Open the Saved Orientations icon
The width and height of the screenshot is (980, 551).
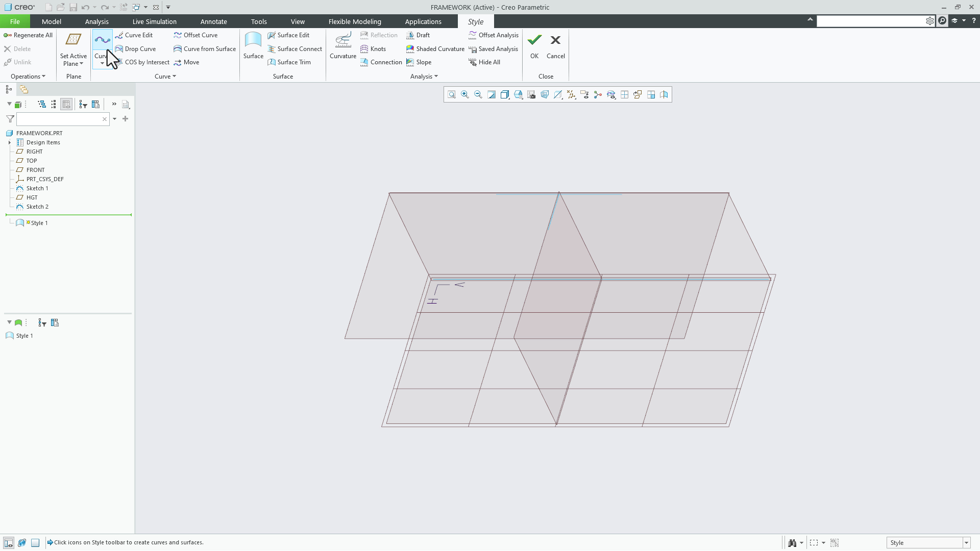518,95
